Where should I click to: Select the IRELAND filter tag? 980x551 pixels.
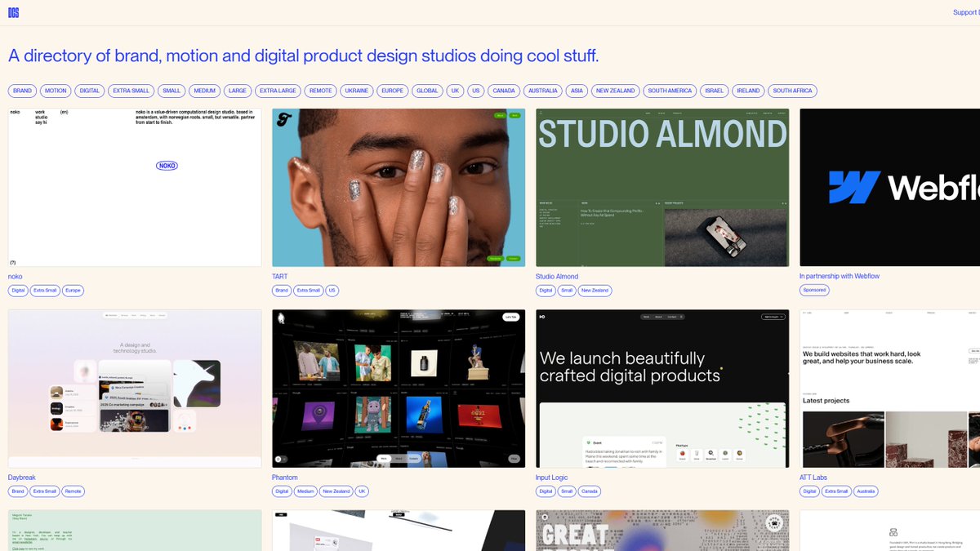point(748,91)
